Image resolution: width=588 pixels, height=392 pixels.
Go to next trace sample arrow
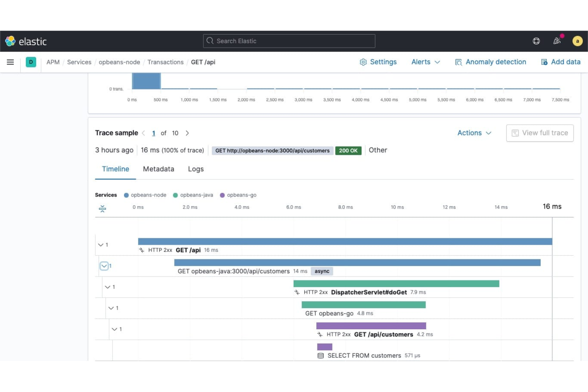pos(187,133)
